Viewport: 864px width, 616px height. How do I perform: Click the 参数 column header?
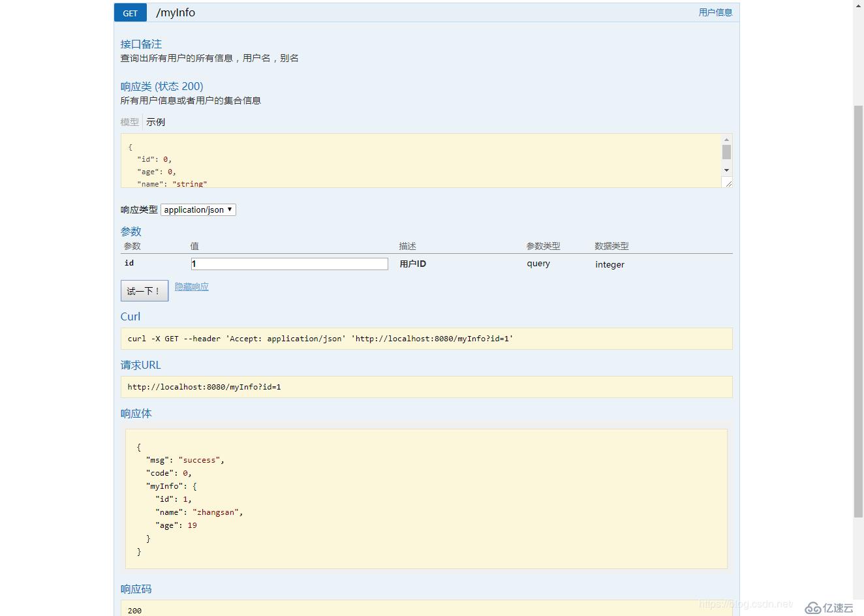(x=132, y=246)
